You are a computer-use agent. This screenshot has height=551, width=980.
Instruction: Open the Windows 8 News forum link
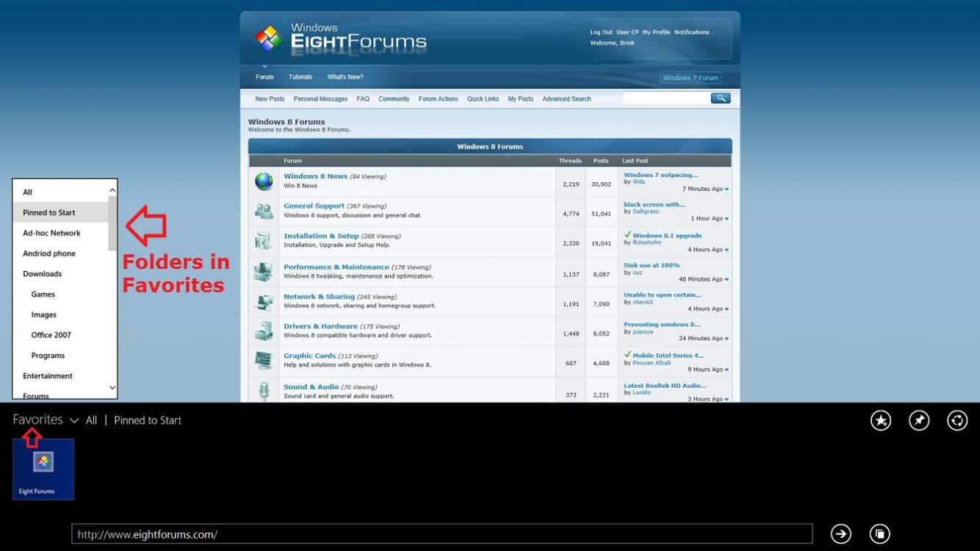tap(316, 176)
